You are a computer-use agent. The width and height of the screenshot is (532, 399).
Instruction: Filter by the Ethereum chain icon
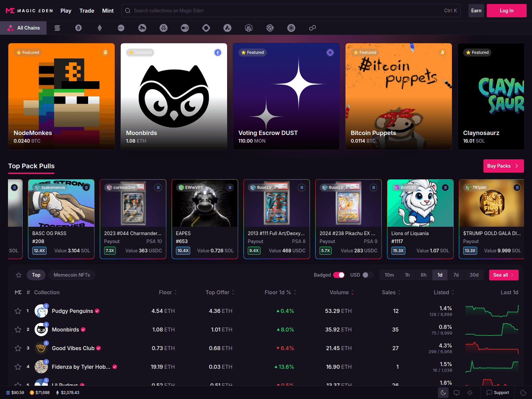tap(100, 28)
